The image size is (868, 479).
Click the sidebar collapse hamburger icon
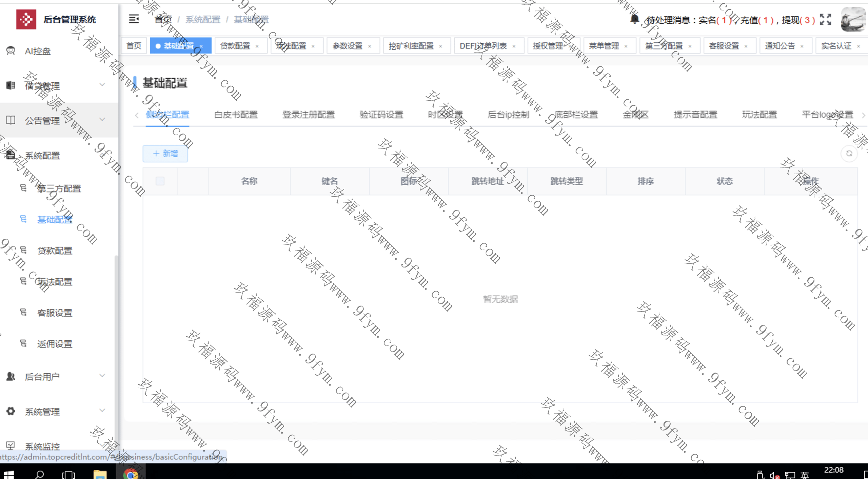(x=134, y=19)
